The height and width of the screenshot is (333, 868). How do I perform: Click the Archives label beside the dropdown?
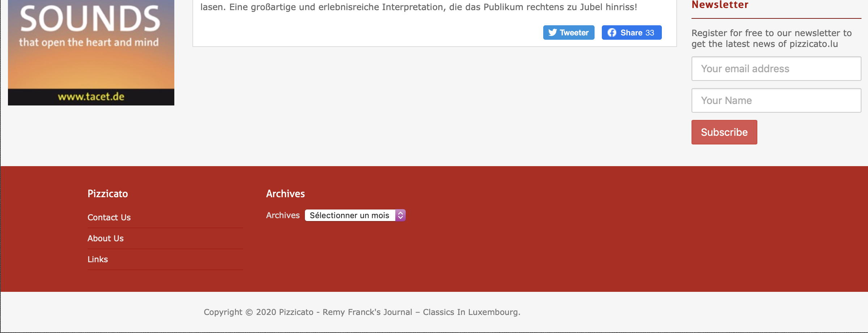tap(283, 215)
